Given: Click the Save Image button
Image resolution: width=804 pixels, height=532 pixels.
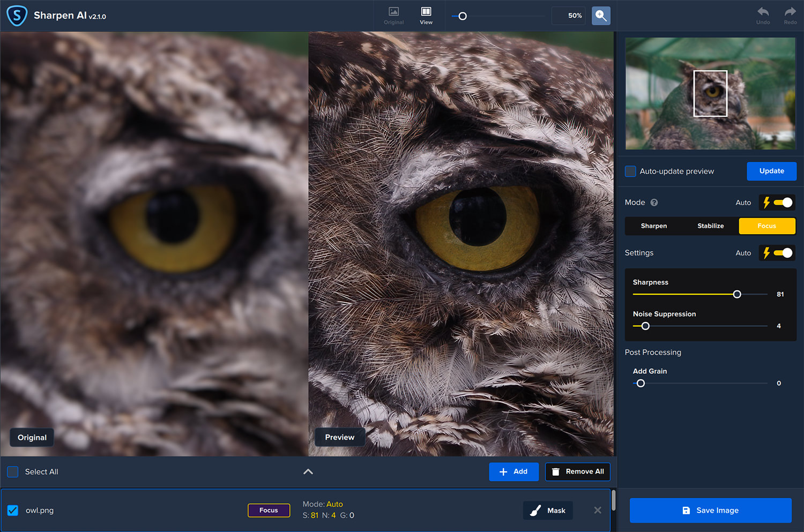Looking at the screenshot, I should tap(710, 510).
